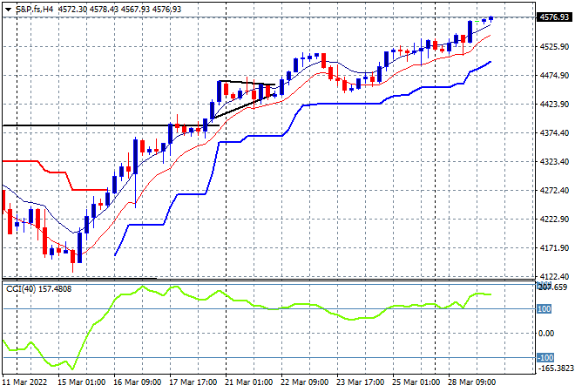Select the black triangle upper trendline near 21 Mar
Screen dimensions: 575x392
247,83
